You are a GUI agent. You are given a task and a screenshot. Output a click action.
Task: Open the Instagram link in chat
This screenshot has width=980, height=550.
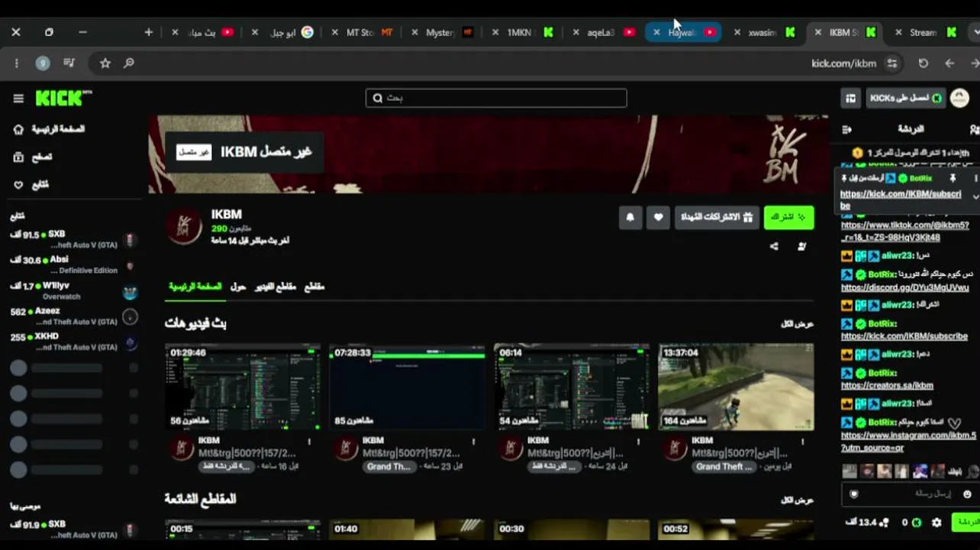[x=908, y=442]
